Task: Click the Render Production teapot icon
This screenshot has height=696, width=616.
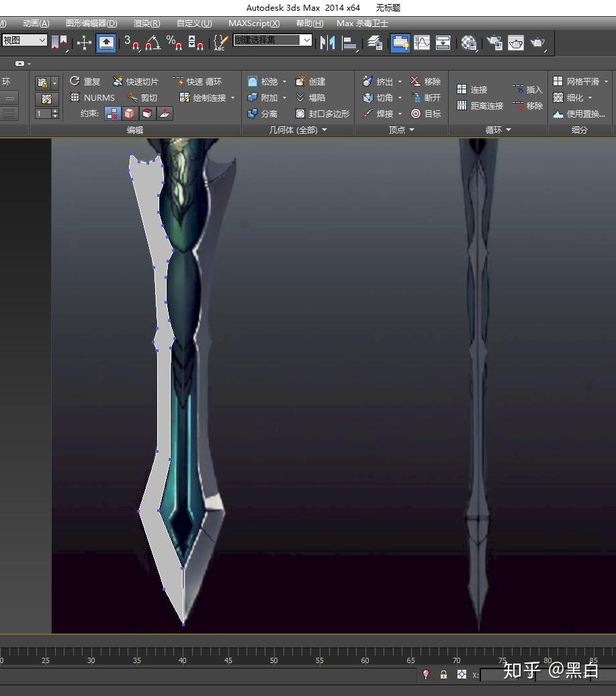Action: click(537, 42)
